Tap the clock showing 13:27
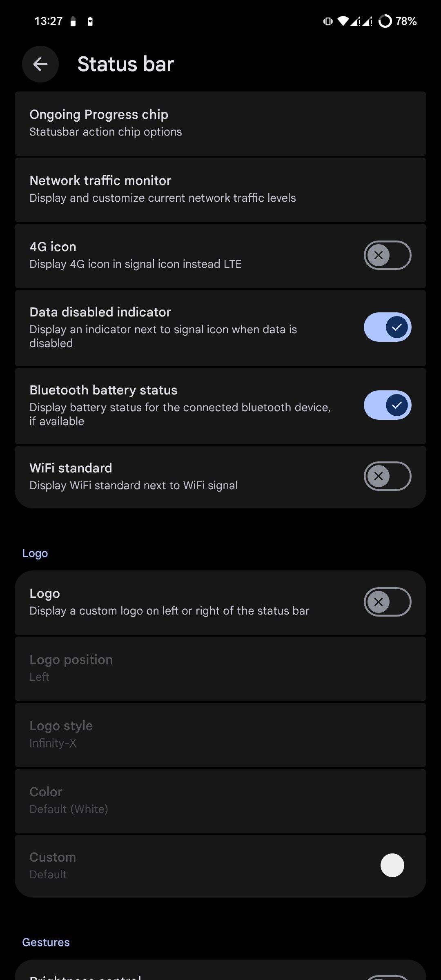The image size is (441, 980). [x=49, y=21]
